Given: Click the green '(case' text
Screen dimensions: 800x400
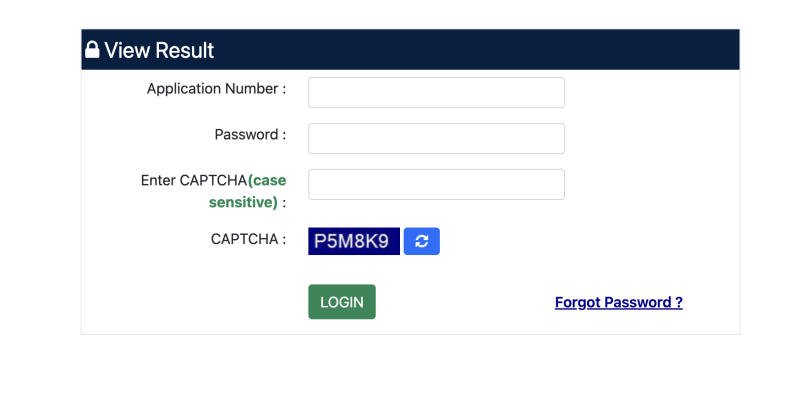Looking at the screenshot, I should 267,181.
